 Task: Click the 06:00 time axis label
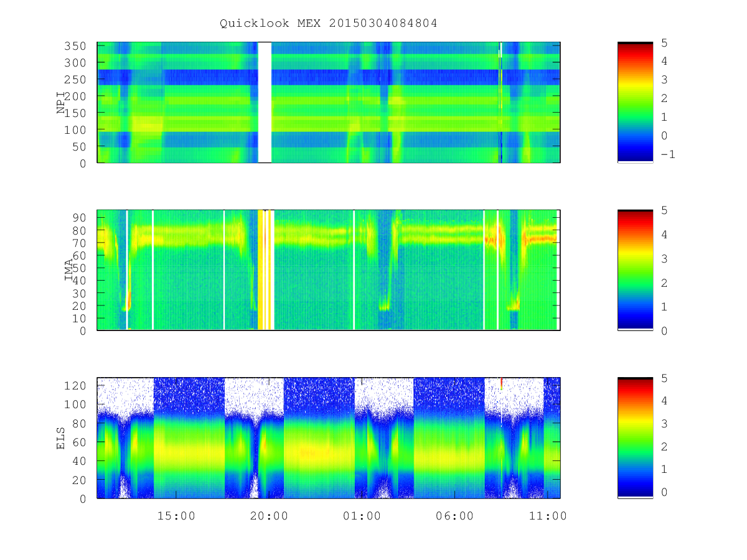[454, 516]
